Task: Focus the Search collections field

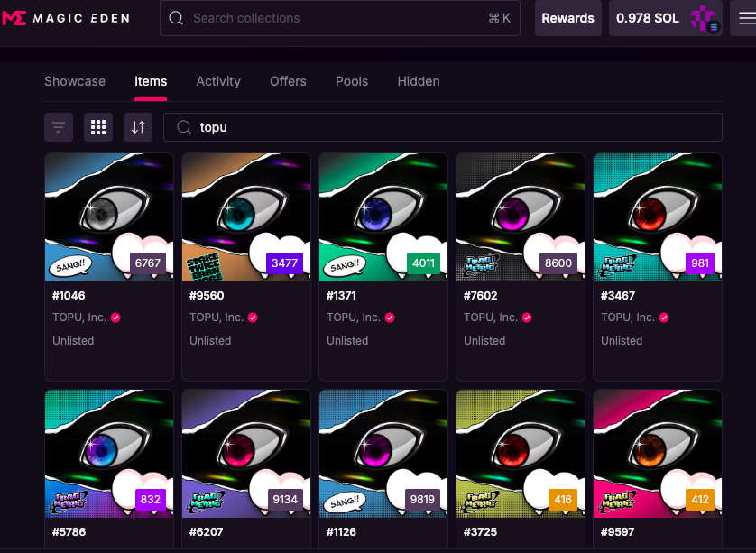Action: [340, 18]
